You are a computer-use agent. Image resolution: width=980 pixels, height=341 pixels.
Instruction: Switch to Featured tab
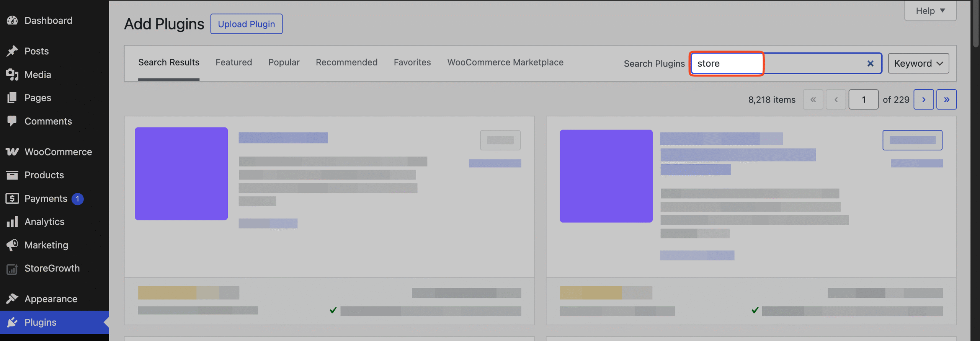(x=234, y=62)
